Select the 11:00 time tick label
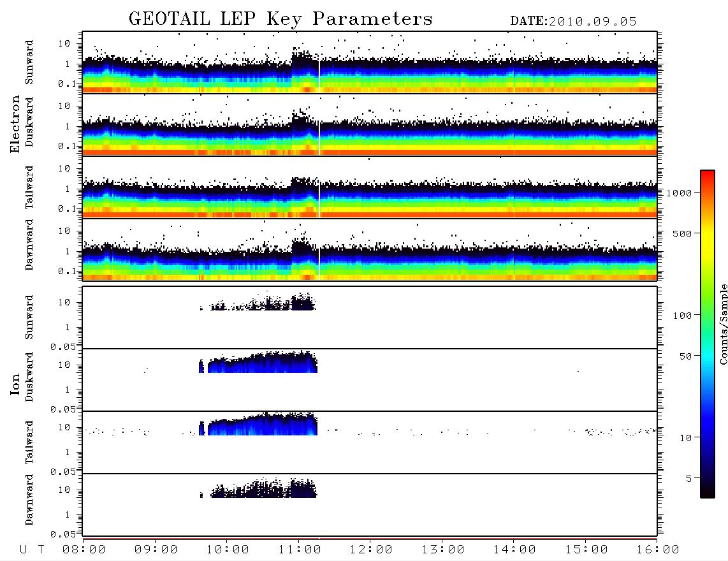 300,550
